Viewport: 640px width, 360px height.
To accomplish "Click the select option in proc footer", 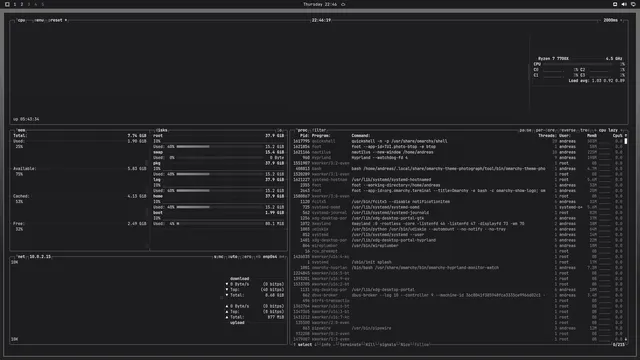I will tap(304, 344).
